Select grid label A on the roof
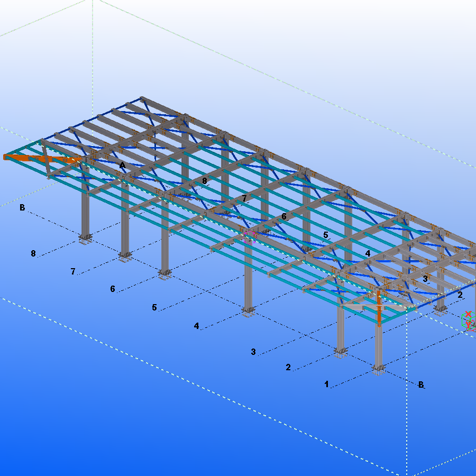476x476 pixels. click(122, 166)
